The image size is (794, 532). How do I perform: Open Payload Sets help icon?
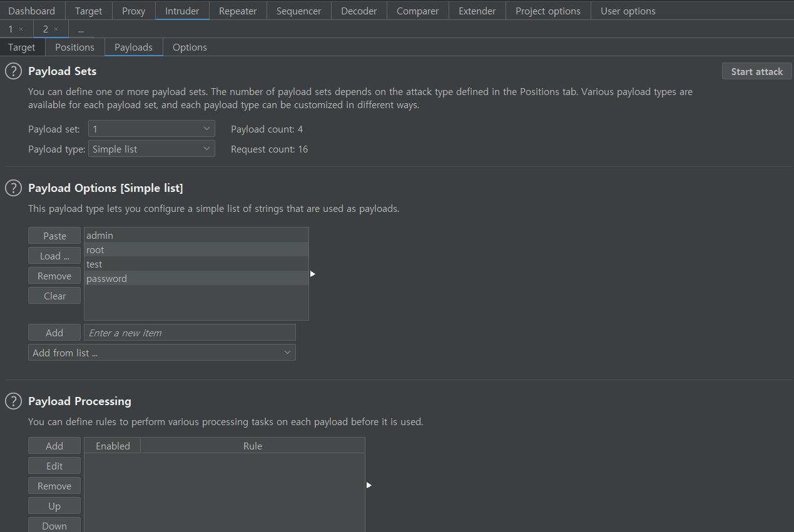[13, 71]
